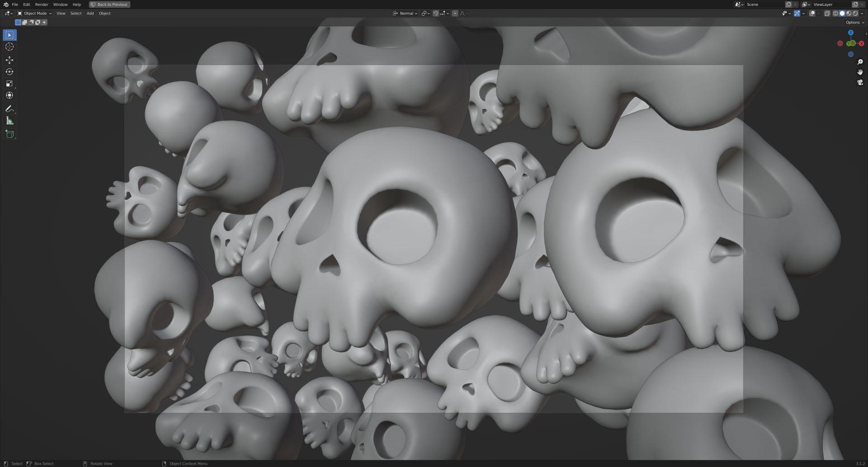
Task: Select the Measure tool
Action: click(9, 120)
